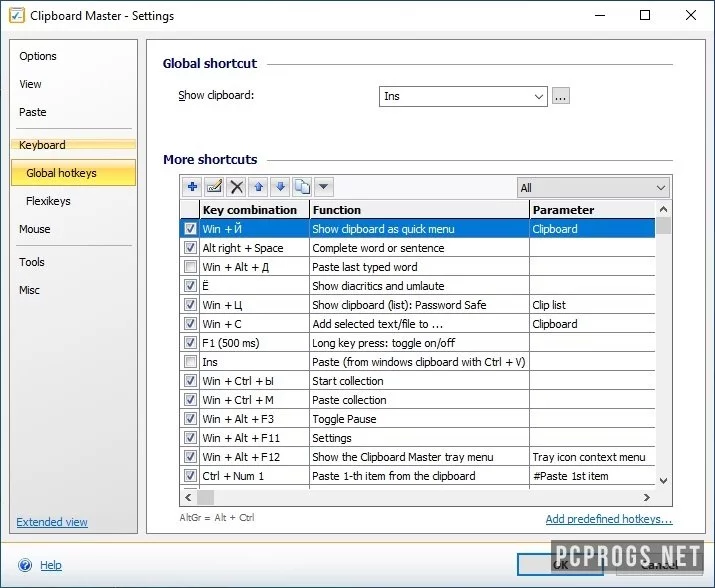Viewport: 715px width, 588px height.
Task: Open the toolbar's extra actions dropdown arrow
Action: [x=323, y=187]
